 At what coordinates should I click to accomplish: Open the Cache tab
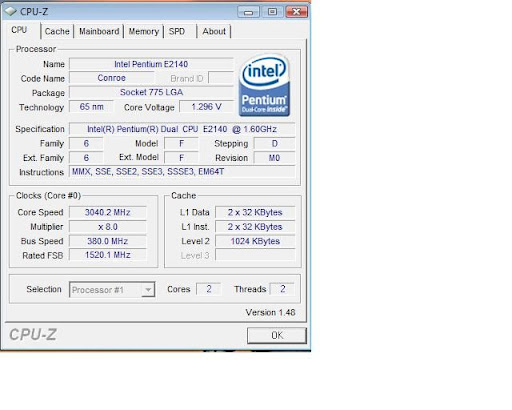[x=57, y=31]
